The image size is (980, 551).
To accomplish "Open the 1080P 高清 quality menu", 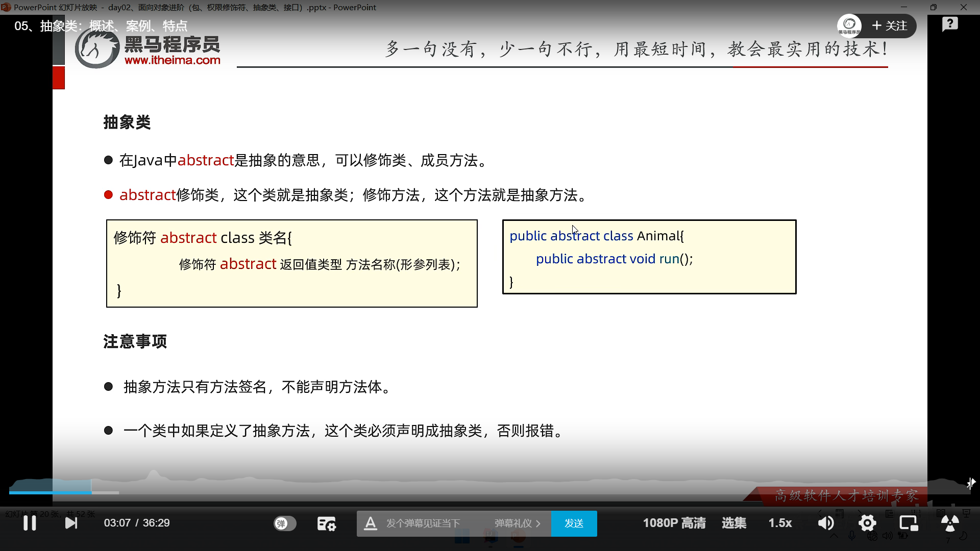I will (674, 523).
